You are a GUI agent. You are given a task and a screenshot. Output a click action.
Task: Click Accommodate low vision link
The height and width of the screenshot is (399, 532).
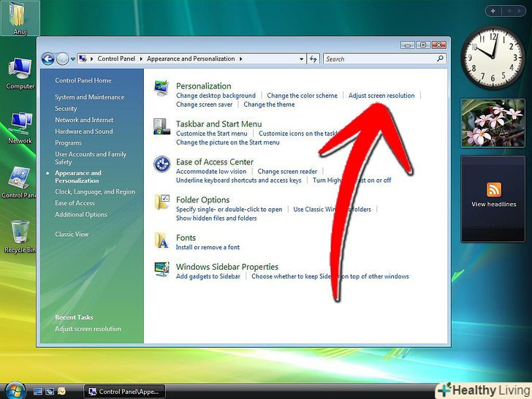(x=211, y=172)
